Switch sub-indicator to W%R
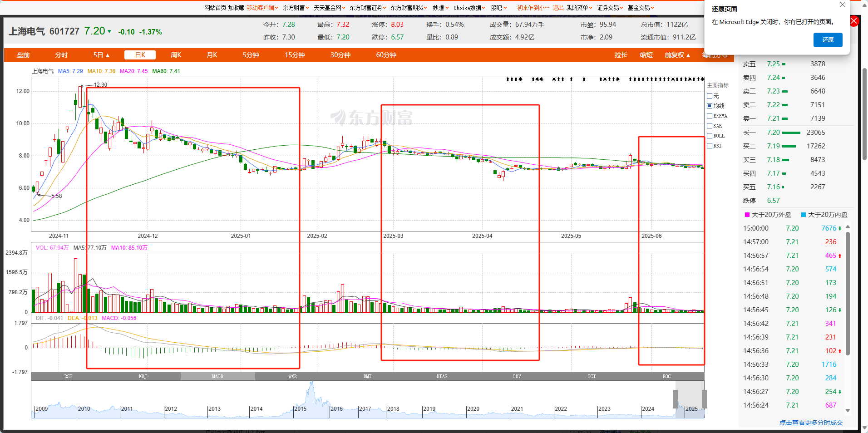The width and height of the screenshot is (868, 433). [293, 376]
